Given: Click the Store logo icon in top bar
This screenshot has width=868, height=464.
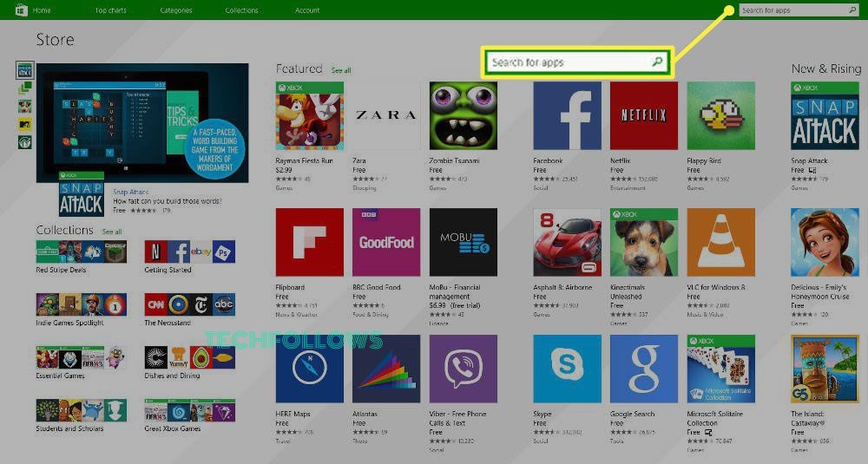Looking at the screenshot, I should pos(21,10).
